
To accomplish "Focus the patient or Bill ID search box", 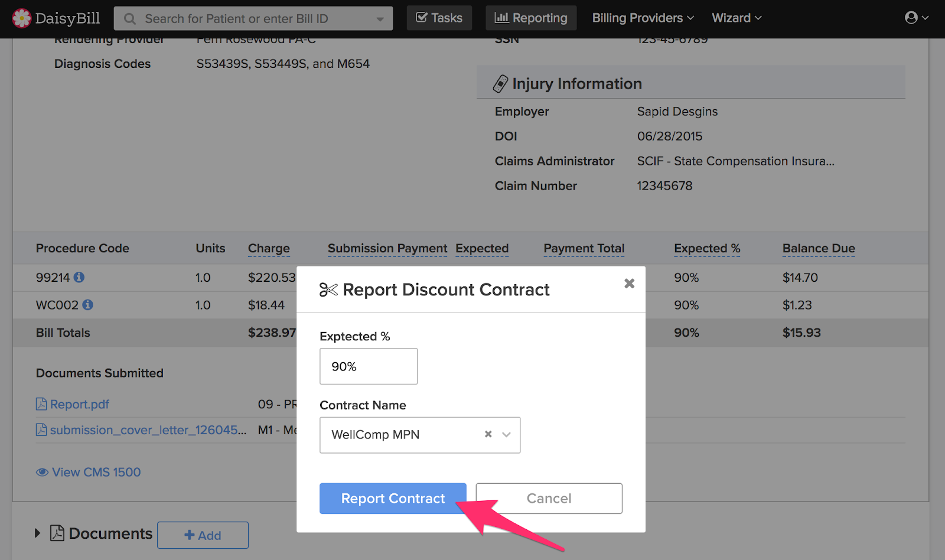I will (x=254, y=19).
